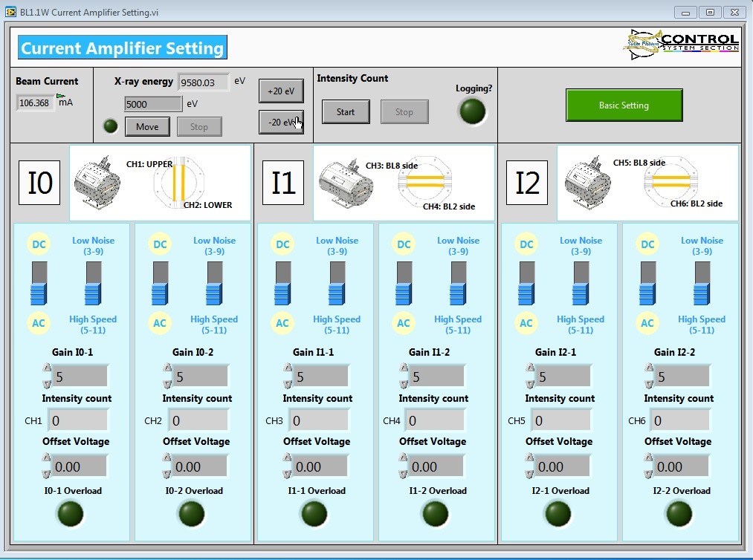Click the I2 ion chamber image
The image size is (753, 560).
(588, 183)
